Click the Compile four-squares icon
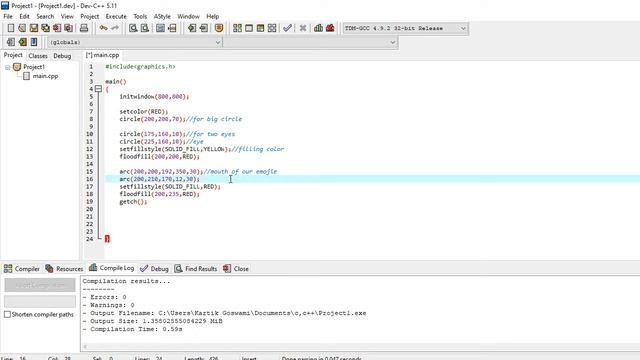Image resolution: width=640 pixels, height=360 pixels. pyautogui.click(x=237, y=28)
